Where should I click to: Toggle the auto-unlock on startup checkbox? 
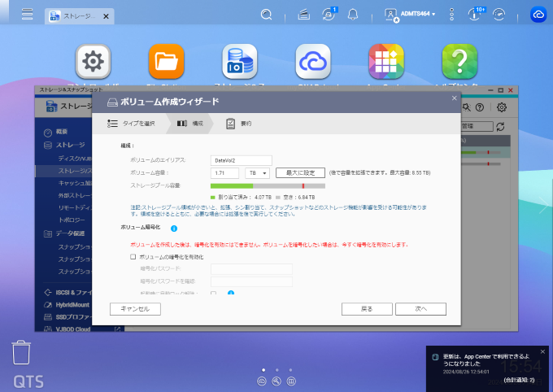tap(213, 294)
